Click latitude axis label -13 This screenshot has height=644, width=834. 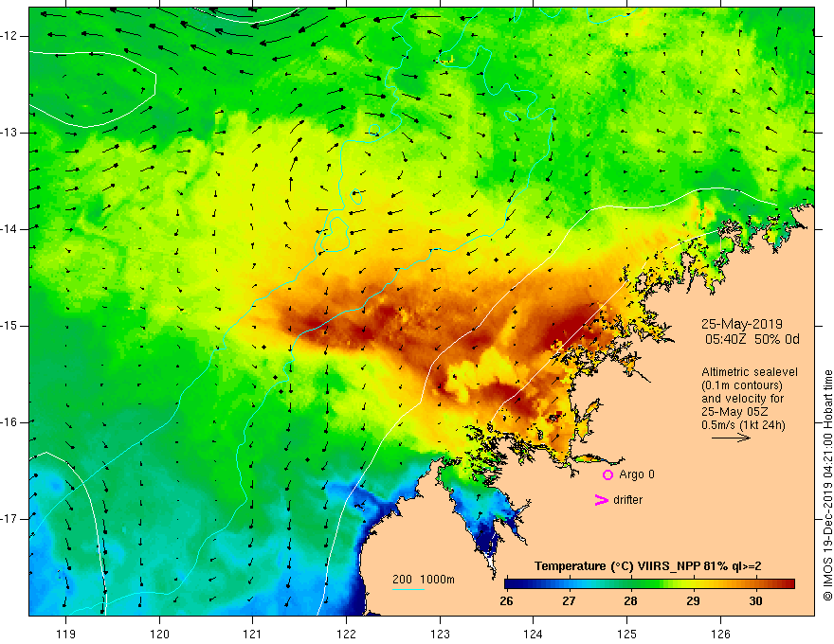9,133
